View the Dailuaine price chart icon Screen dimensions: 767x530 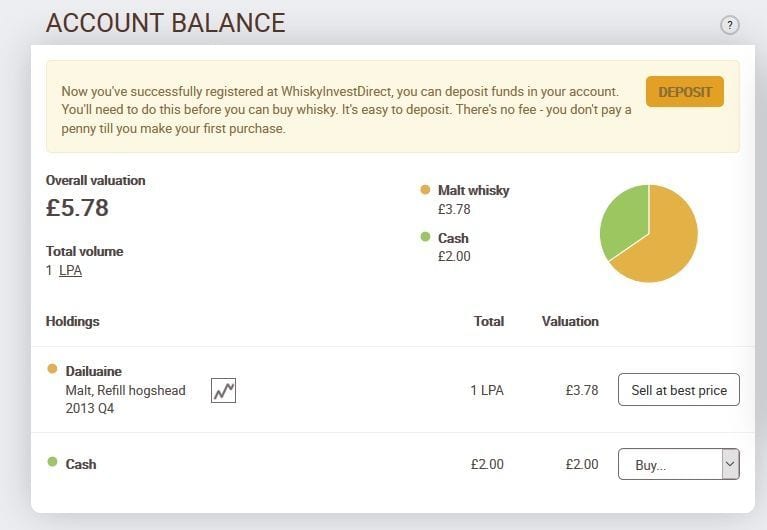pyautogui.click(x=224, y=390)
